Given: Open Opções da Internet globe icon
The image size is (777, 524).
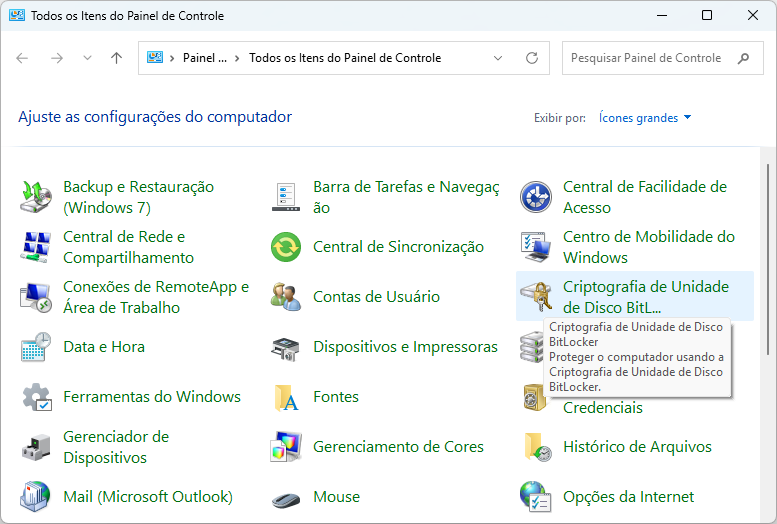Looking at the screenshot, I should point(536,496).
